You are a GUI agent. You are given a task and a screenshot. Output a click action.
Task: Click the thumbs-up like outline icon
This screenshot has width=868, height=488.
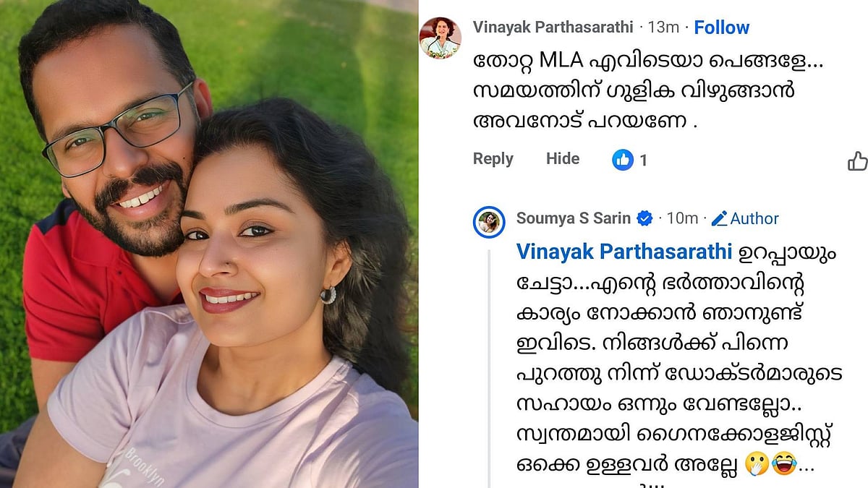tap(858, 161)
